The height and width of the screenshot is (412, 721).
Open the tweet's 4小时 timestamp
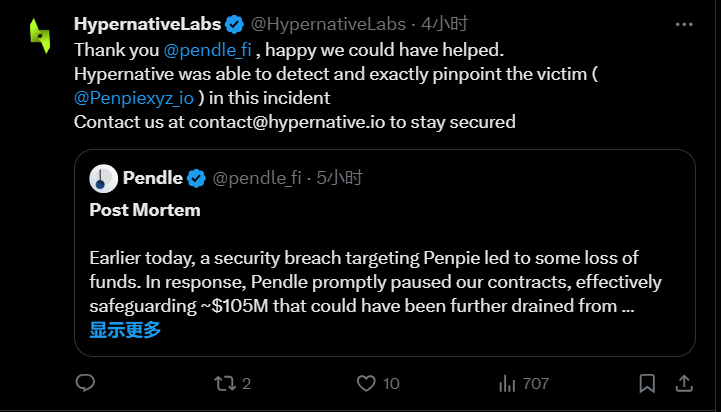pyautogui.click(x=445, y=23)
